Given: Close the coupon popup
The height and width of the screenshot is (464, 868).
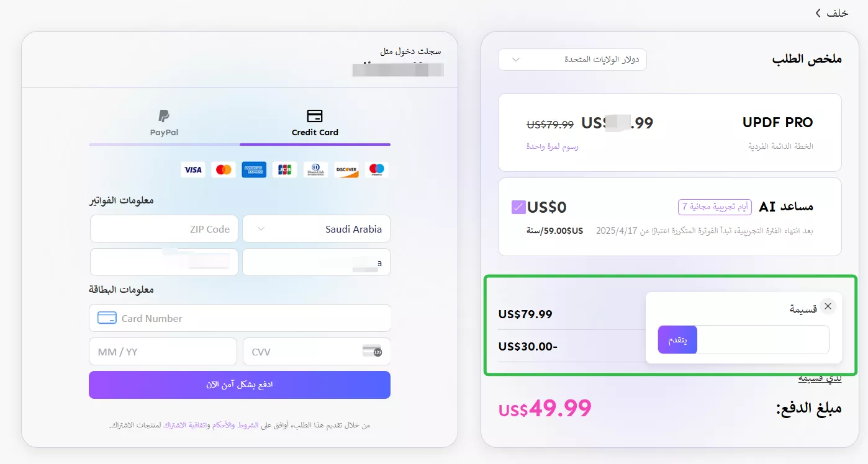Looking at the screenshot, I should pos(828,306).
